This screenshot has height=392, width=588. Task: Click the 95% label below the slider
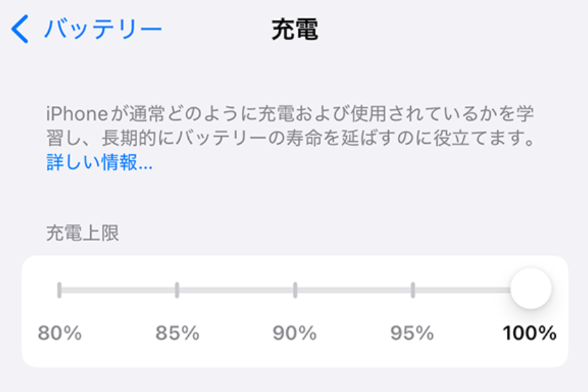412,333
